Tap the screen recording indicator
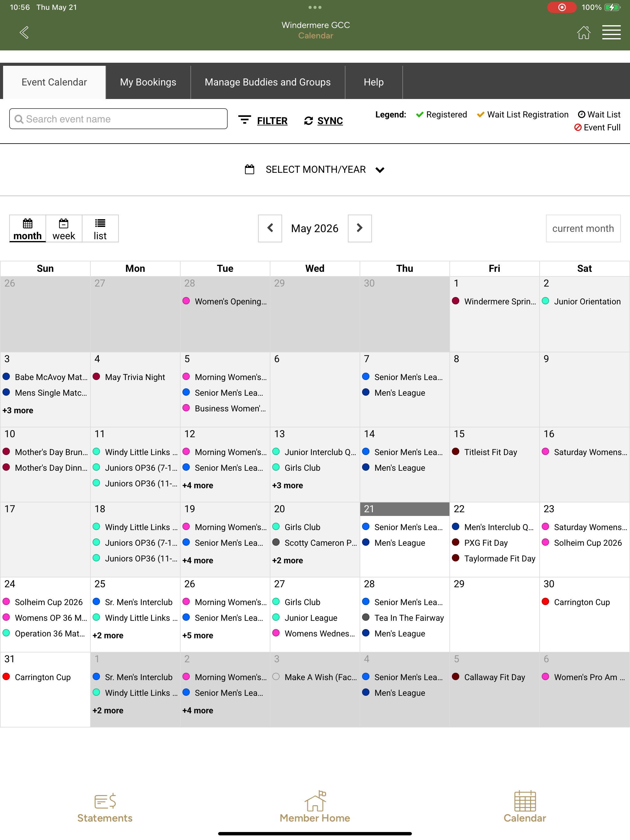 pyautogui.click(x=562, y=7)
